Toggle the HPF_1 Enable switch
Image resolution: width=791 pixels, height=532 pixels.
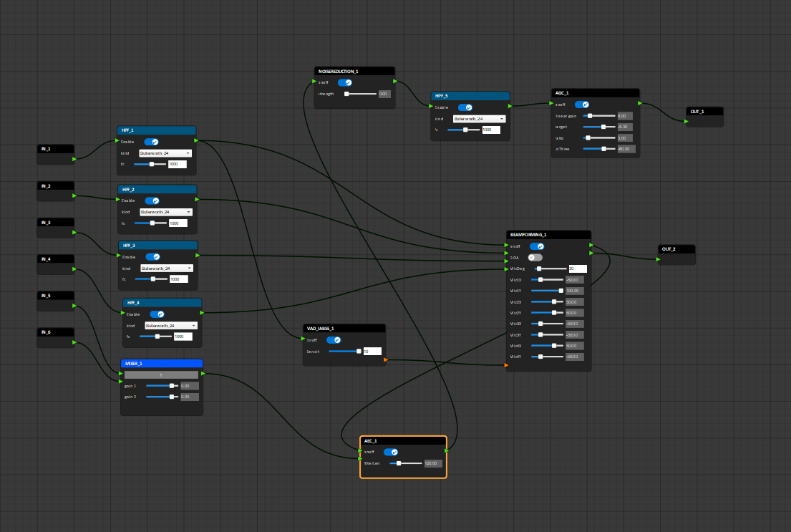click(151, 142)
